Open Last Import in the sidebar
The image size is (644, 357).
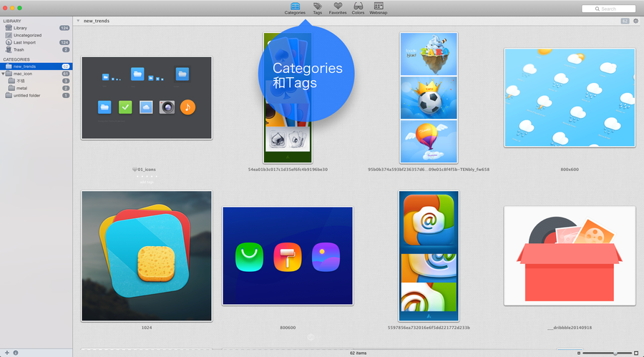coord(36,42)
